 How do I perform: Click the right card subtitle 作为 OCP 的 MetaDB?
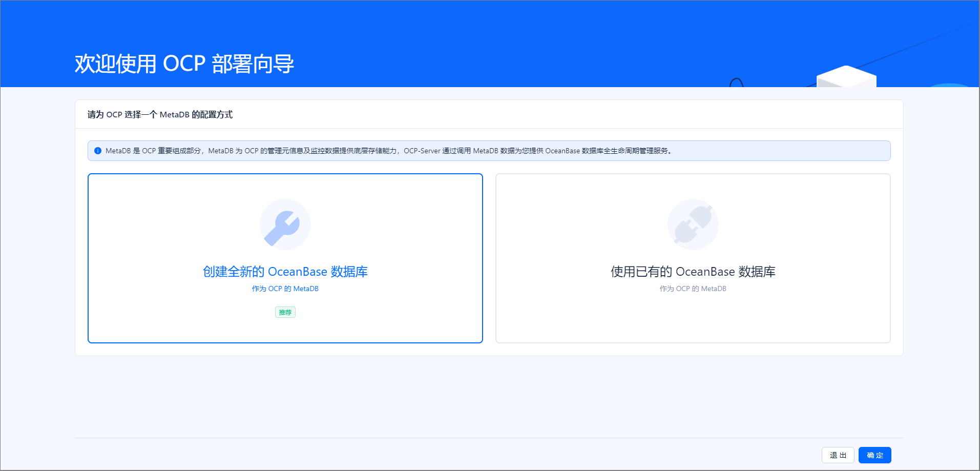coord(693,289)
